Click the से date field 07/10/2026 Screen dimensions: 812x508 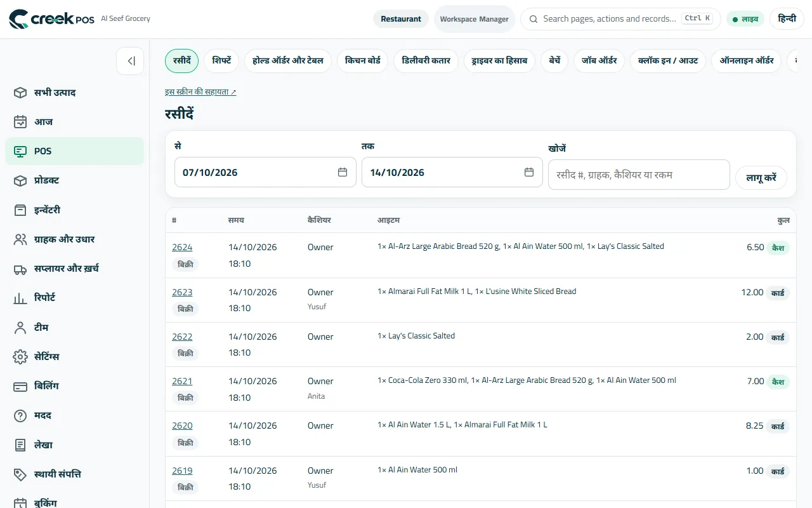pos(264,172)
